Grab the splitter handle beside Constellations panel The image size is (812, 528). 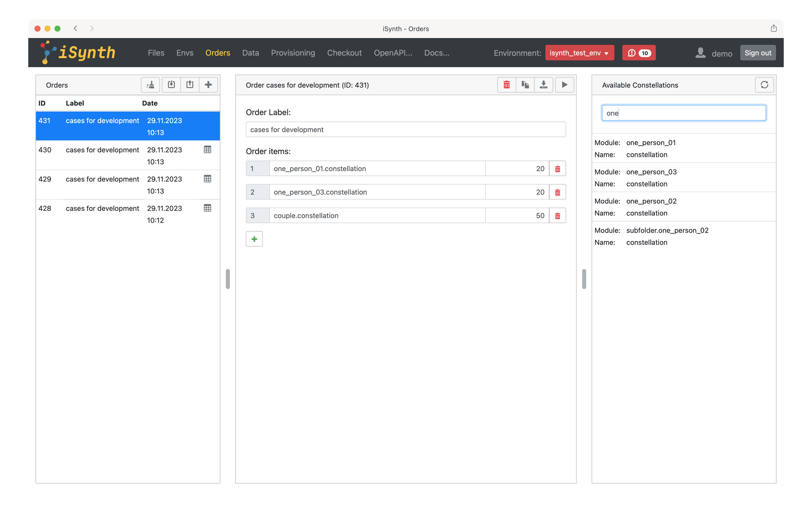(584, 279)
